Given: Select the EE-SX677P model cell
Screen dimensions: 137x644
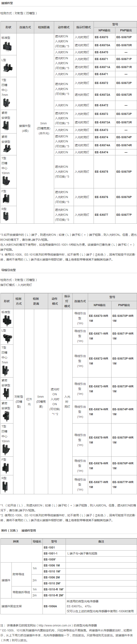Looking at the screenshot, I should click(126, 215).
